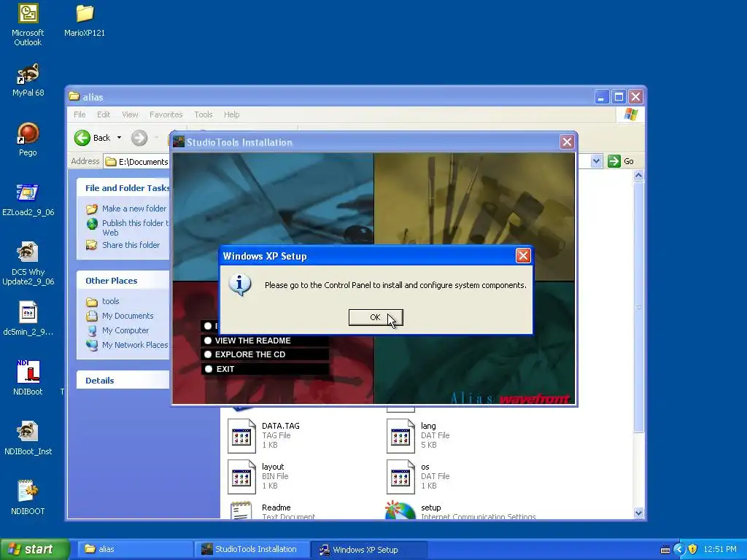Click the Back button in alias window
This screenshot has width=747, height=560.
[x=93, y=138]
